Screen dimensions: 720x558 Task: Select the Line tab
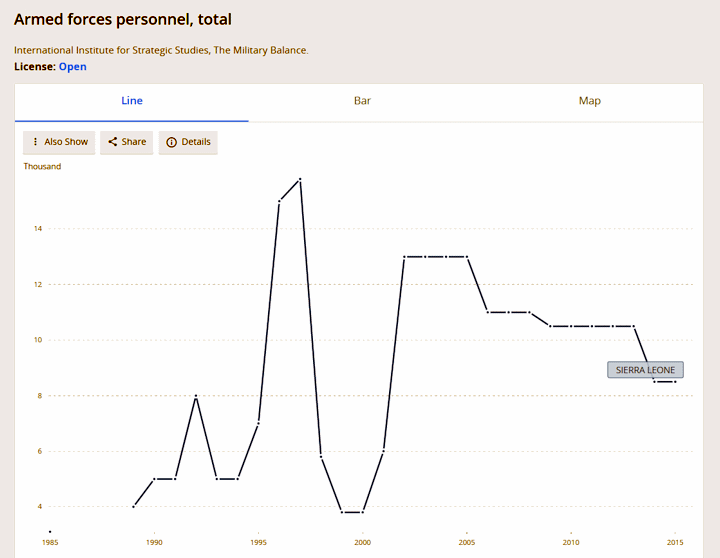tap(132, 101)
